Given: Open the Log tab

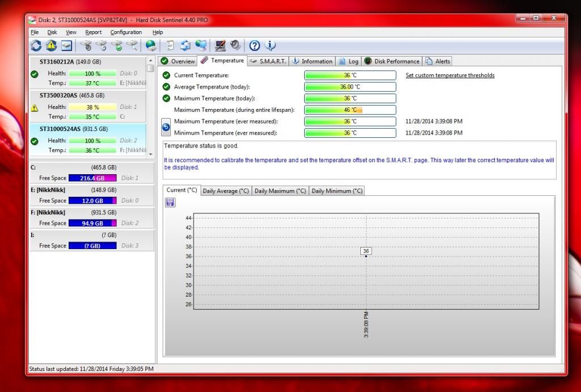Looking at the screenshot, I should (348, 61).
